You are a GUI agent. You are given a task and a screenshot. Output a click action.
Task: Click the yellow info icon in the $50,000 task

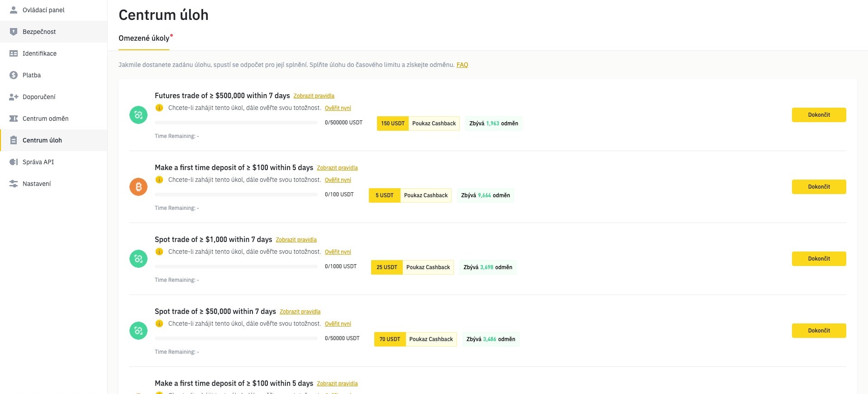tap(159, 323)
